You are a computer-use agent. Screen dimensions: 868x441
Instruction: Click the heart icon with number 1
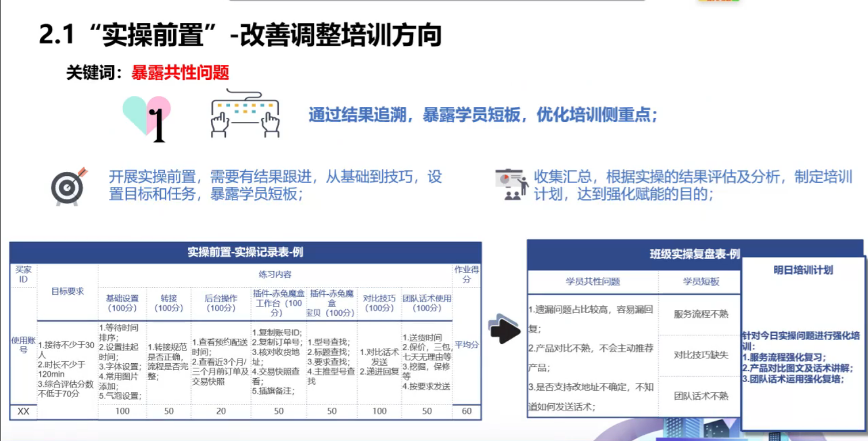(147, 119)
